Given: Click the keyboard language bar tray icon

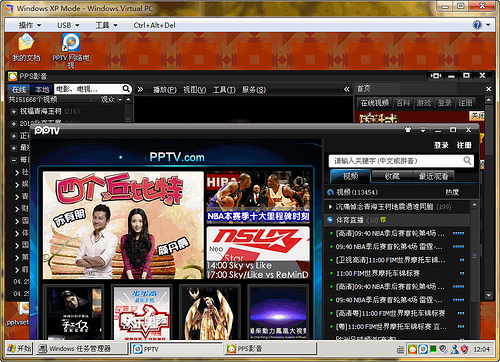Looking at the screenshot, I should [401, 349].
